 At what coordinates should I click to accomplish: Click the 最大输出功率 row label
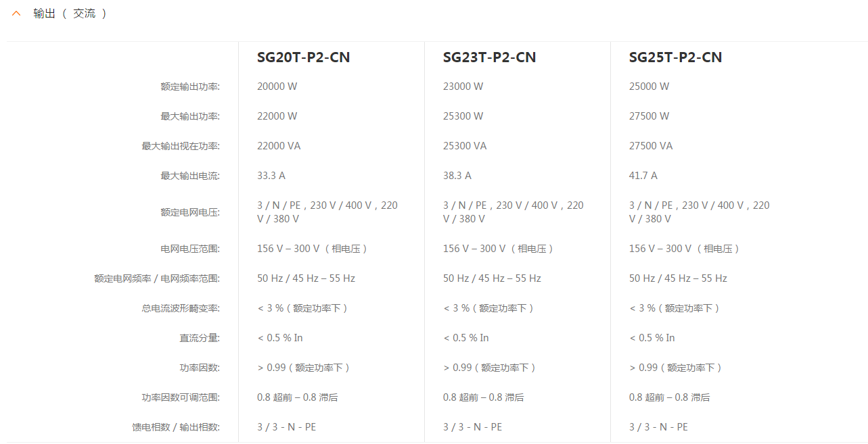[190, 116]
